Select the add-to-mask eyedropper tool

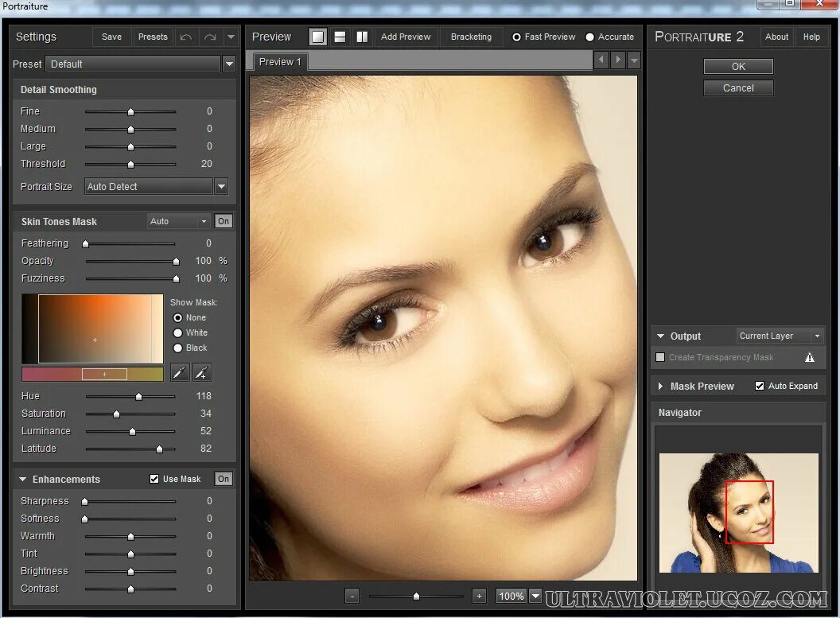click(200, 372)
